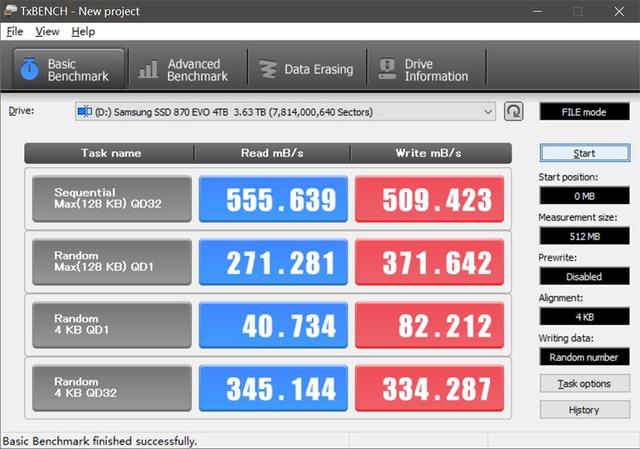
Task: Click the Writing data label
Action: tap(566, 338)
